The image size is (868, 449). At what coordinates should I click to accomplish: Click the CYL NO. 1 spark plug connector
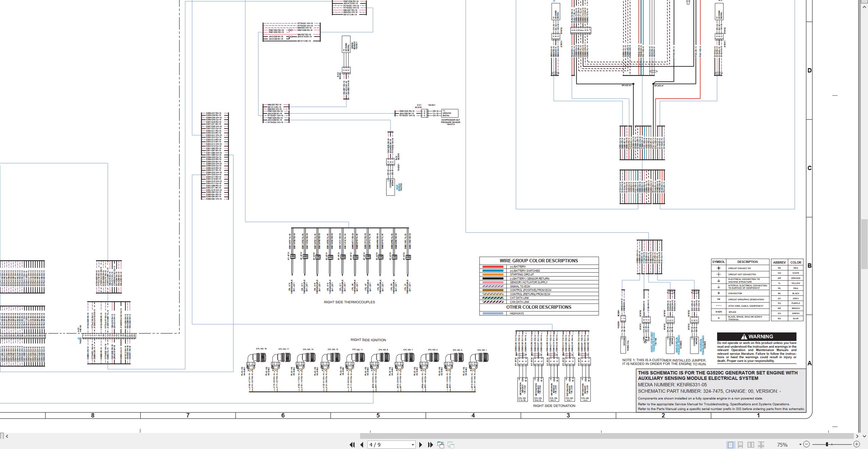(x=479, y=361)
